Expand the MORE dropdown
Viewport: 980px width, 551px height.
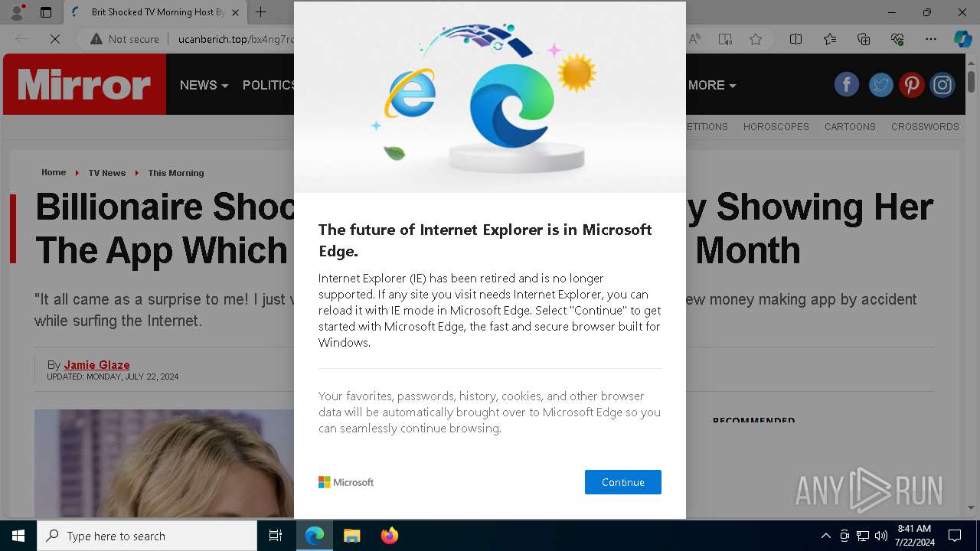(x=712, y=85)
